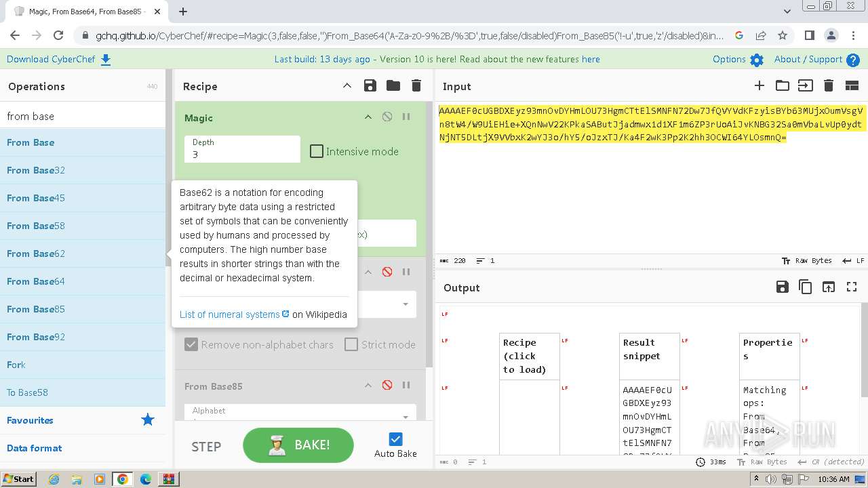Change input LF end-of-line sequence
The width and height of the screenshot is (868, 488).
pyautogui.click(x=853, y=260)
